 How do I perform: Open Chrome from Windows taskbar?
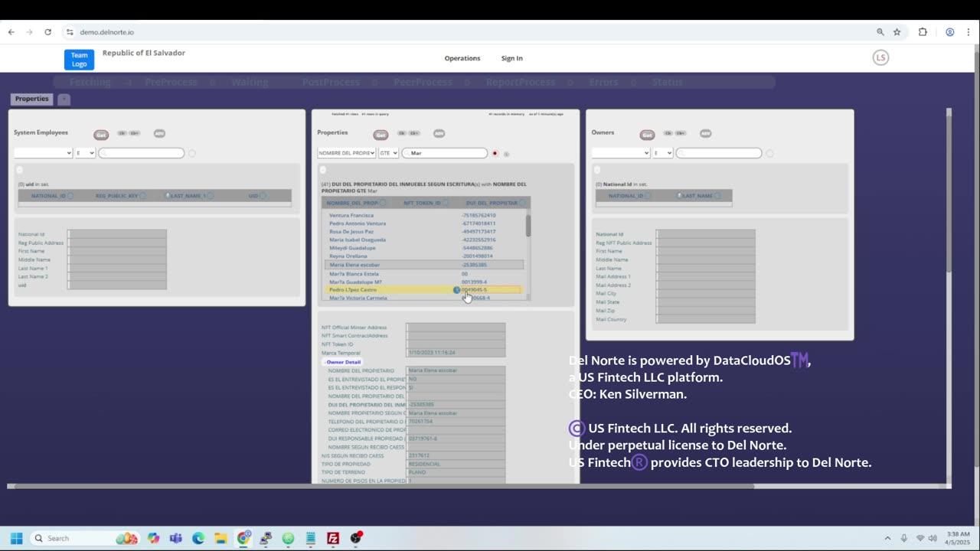tap(243, 538)
